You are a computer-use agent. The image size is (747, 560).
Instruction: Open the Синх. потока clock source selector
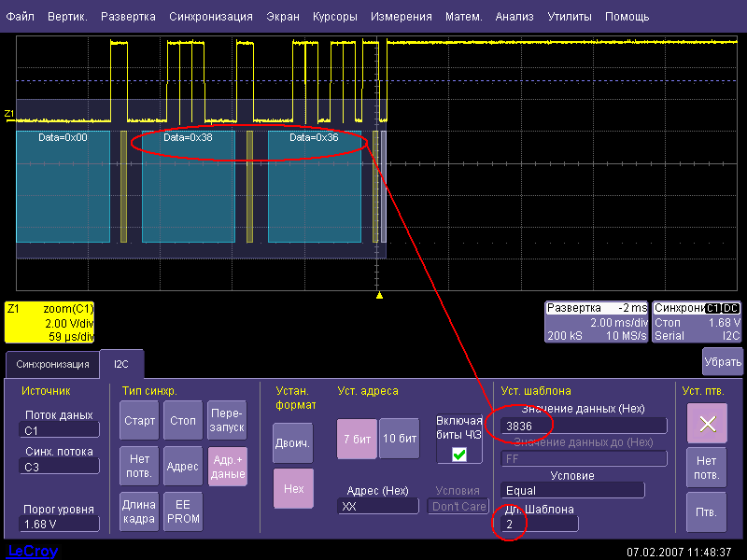coord(60,467)
